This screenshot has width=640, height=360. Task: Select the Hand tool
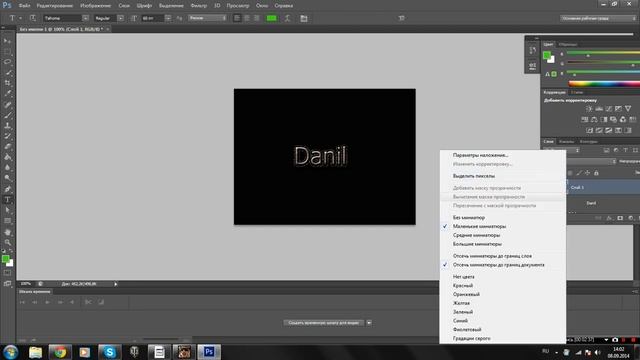click(7, 232)
